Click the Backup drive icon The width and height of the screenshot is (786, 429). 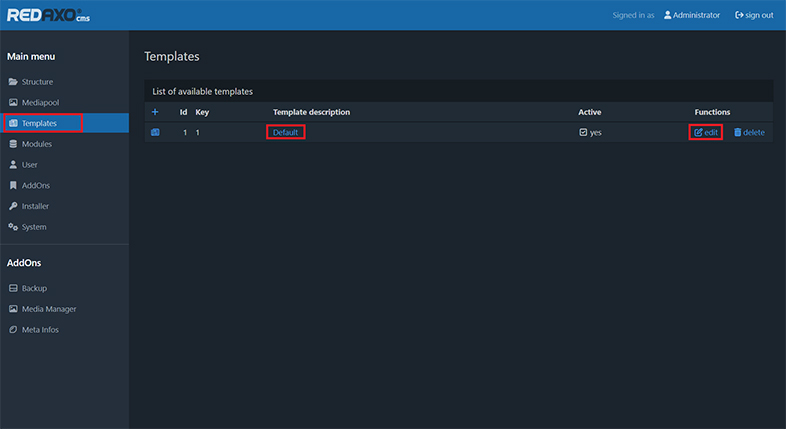(x=13, y=288)
